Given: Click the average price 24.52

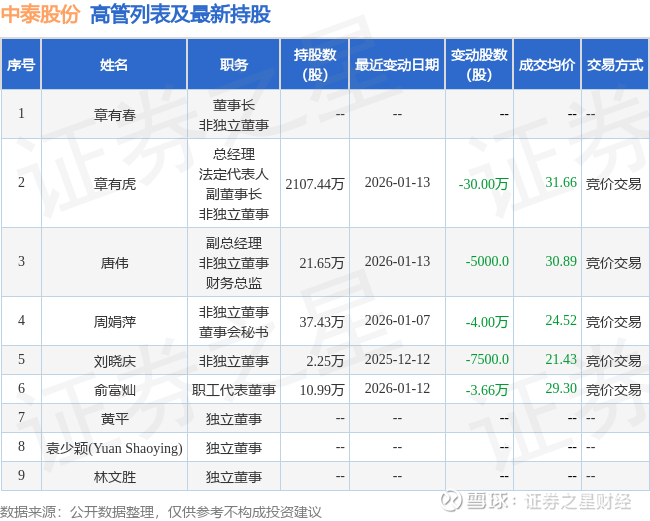Looking at the screenshot, I should pyautogui.click(x=561, y=320).
